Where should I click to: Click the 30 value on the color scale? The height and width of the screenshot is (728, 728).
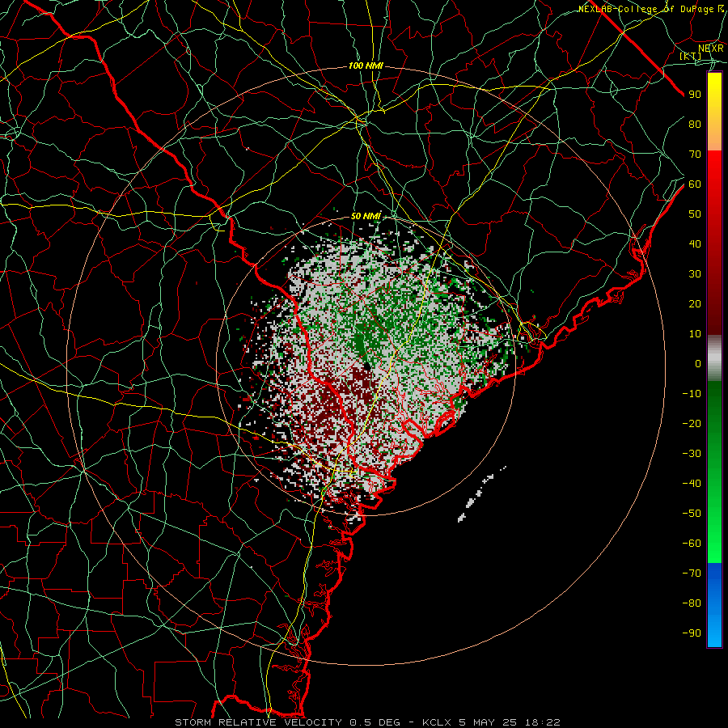pos(695,274)
